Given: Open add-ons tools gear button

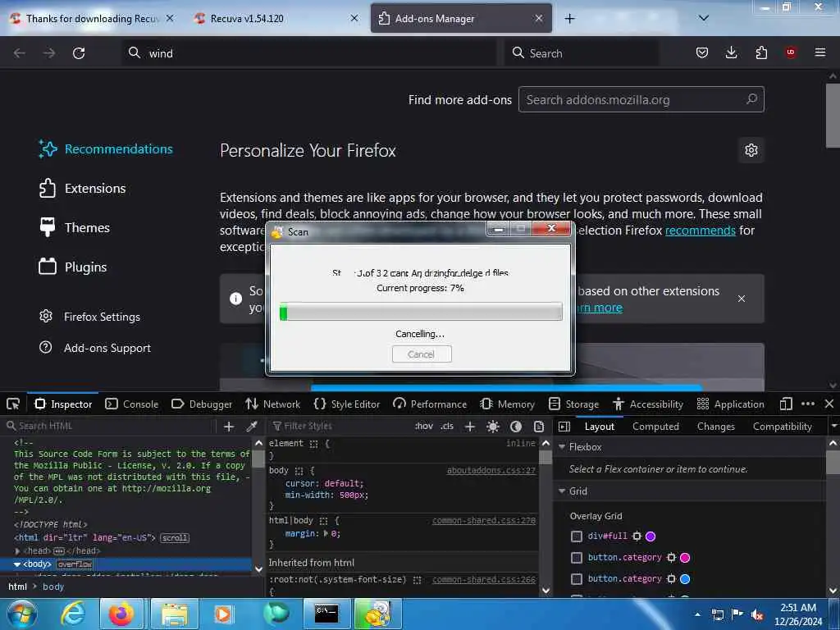Looking at the screenshot, I should pyautogui.click(x=751, y=150).
